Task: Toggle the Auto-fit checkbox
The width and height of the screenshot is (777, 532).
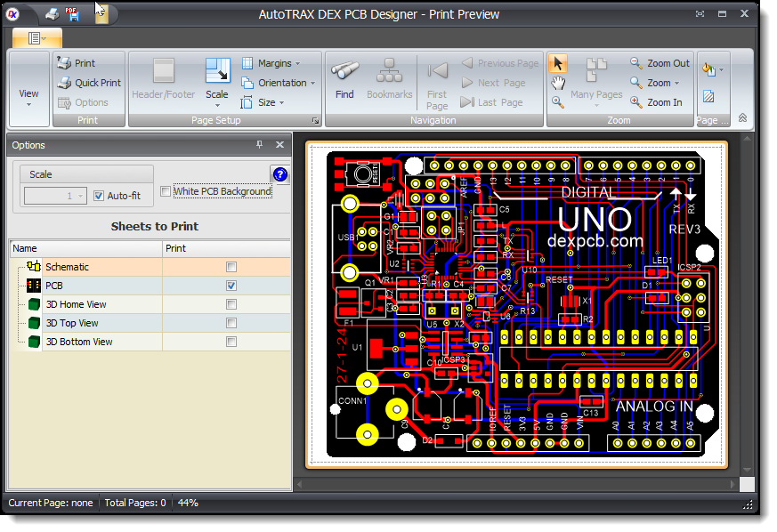Action: pyautogui.click(x=99, y=196)
